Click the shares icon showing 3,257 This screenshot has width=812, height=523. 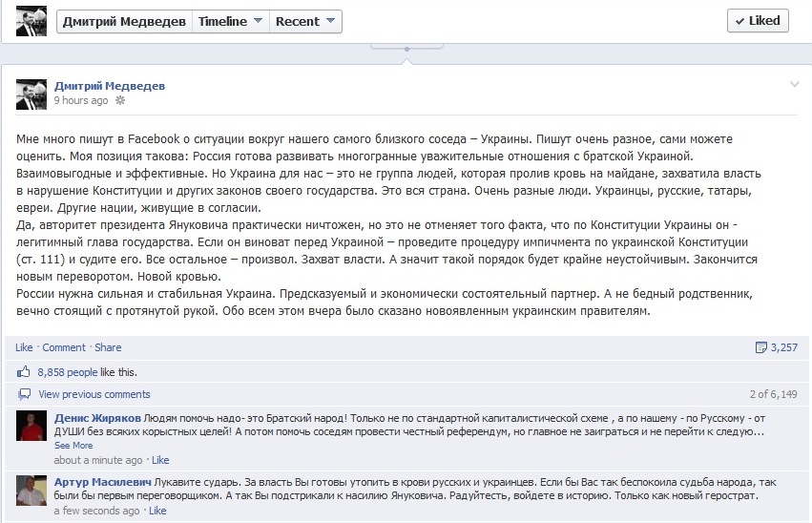(x=760, y=347)
